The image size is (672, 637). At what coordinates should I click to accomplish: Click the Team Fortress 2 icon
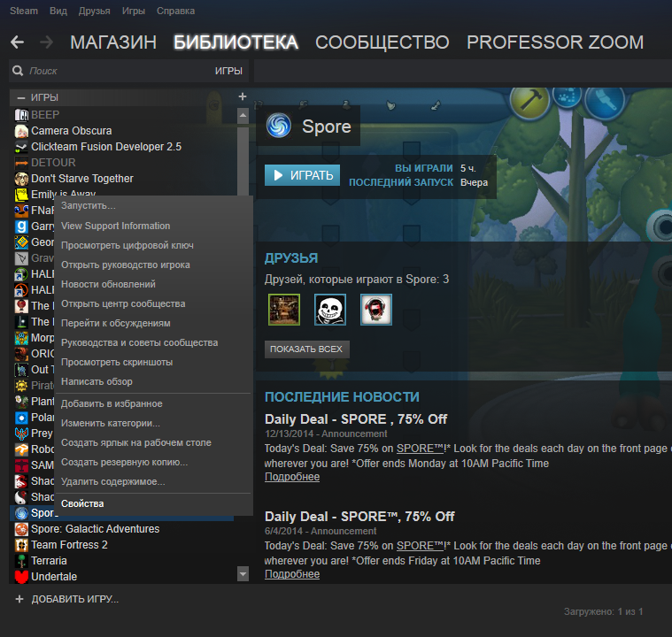(x=21, y=545)
